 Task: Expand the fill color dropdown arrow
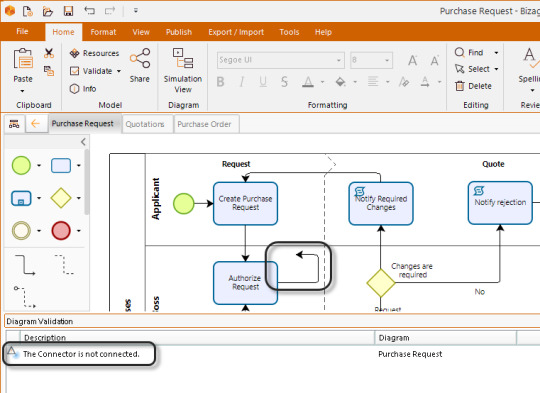(x=355, y=82)
